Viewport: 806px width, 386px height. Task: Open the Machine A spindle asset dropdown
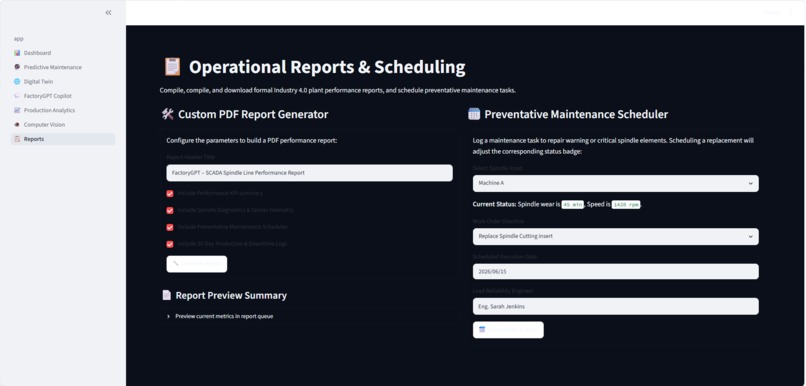[615, 183]
